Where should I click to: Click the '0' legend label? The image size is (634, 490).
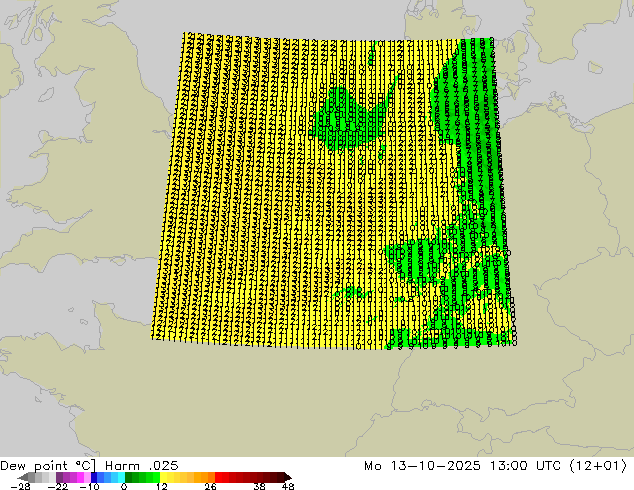click(124, 486)
